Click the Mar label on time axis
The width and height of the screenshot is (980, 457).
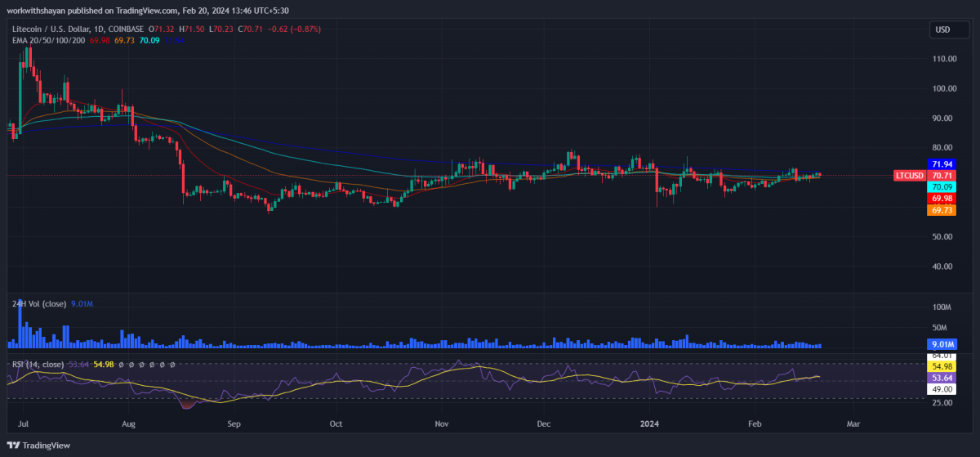click(853, 425)
